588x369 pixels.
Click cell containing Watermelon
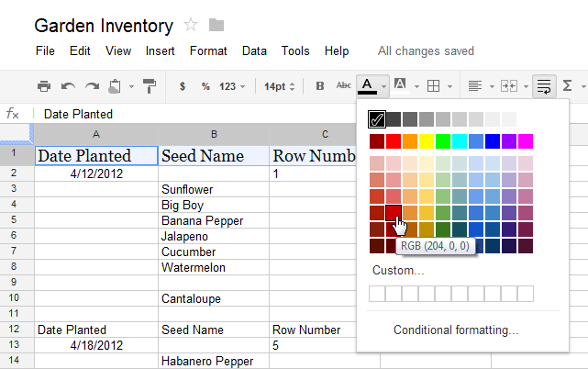(x=214, y=267)
